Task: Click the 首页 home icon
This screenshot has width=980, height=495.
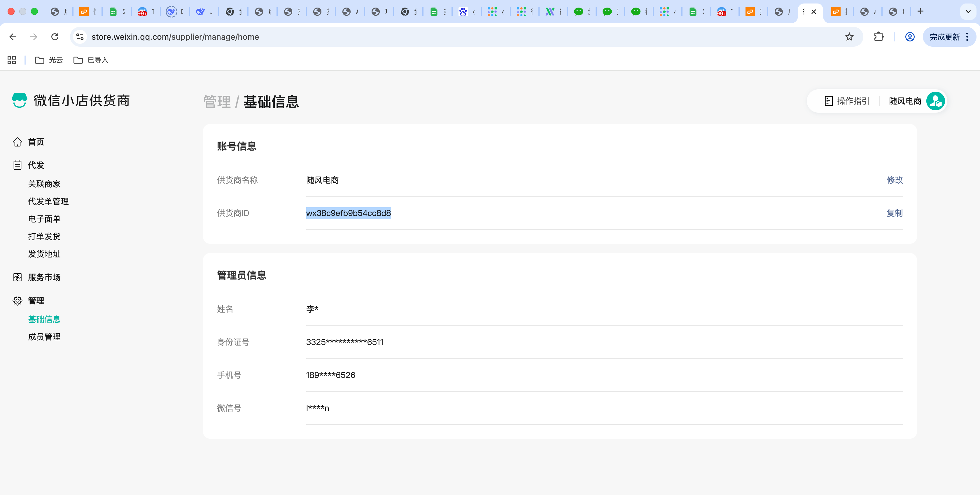Action: coord(17,142)
